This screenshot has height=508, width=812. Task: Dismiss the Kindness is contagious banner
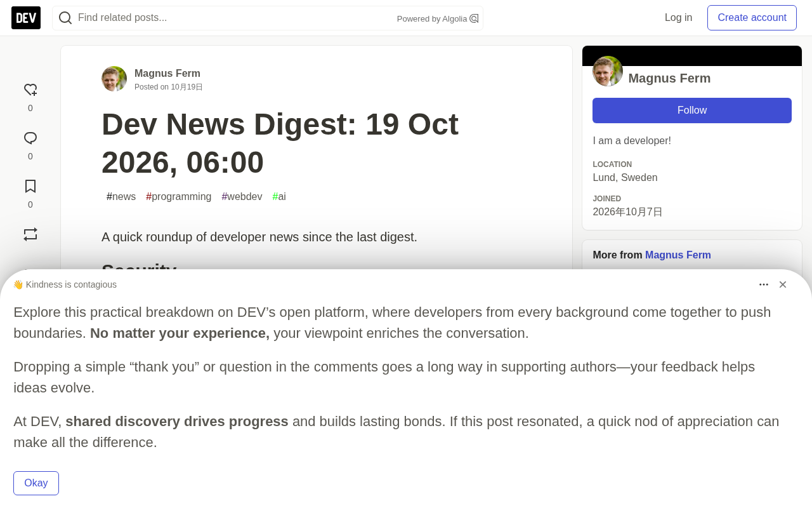coord(783,284)
